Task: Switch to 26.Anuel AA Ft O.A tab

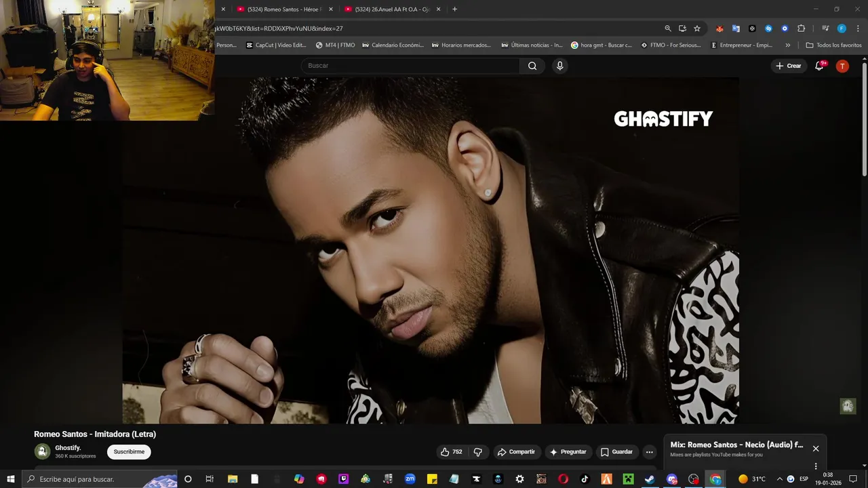Action: point(393,9)
